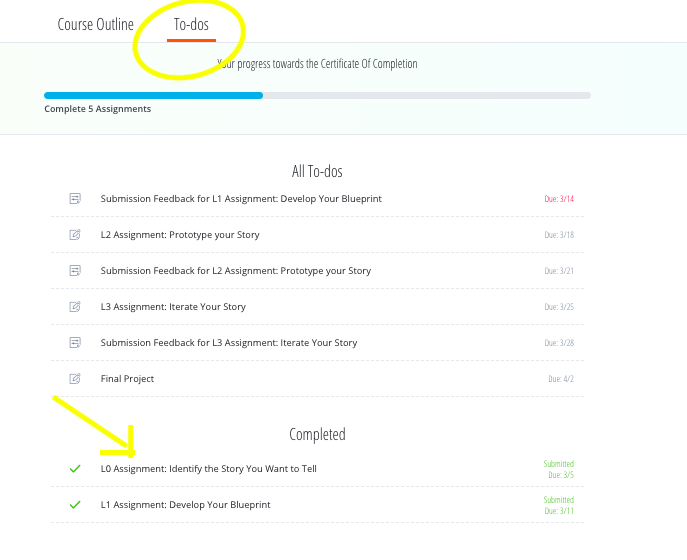Switch to the Course Outline tab
The image size is (687, 560).
coord(96,24)
